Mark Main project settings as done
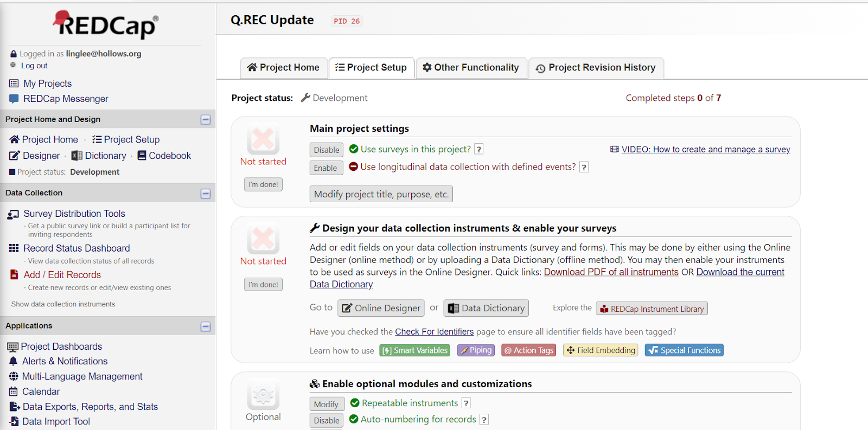Screen dimensions: 868x430 [263, 184]
